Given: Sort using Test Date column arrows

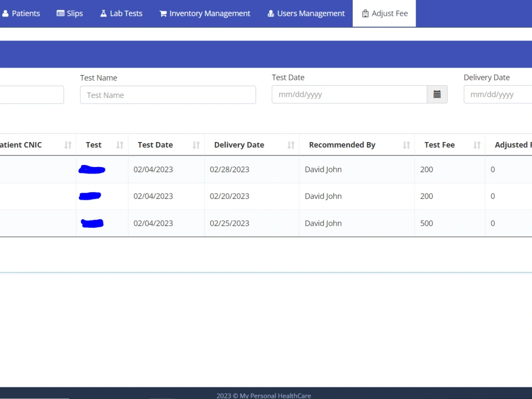Looking at the screenshot, I should (x=196, y=145).
